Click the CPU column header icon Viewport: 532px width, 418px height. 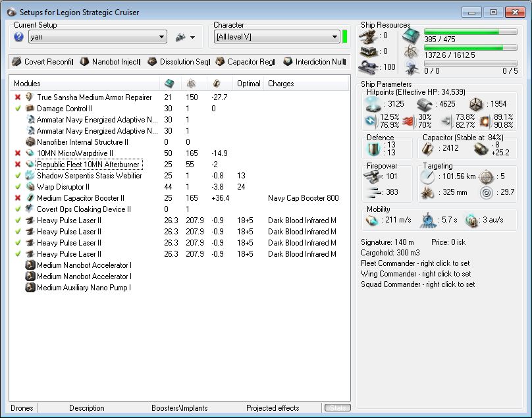(169, 84)
